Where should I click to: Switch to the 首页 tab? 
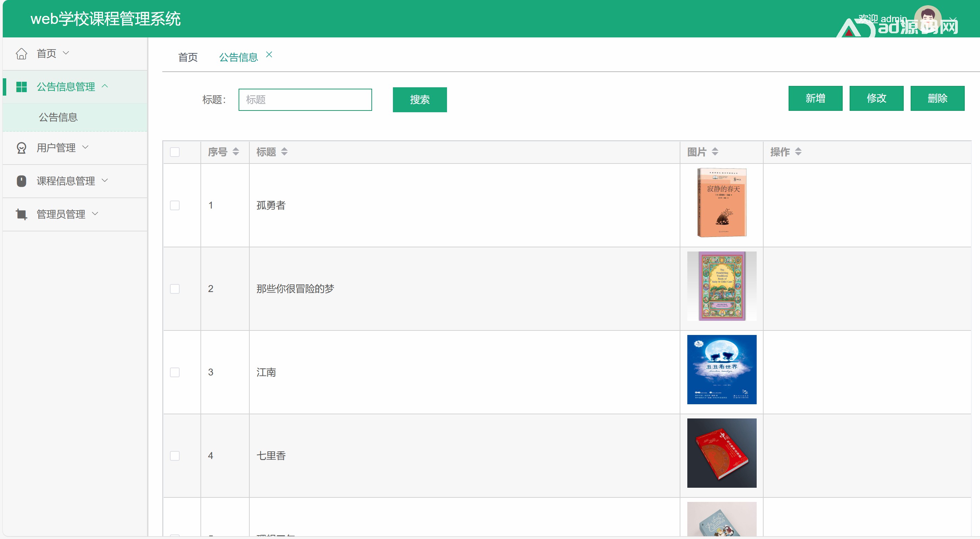tap(188, 58)
